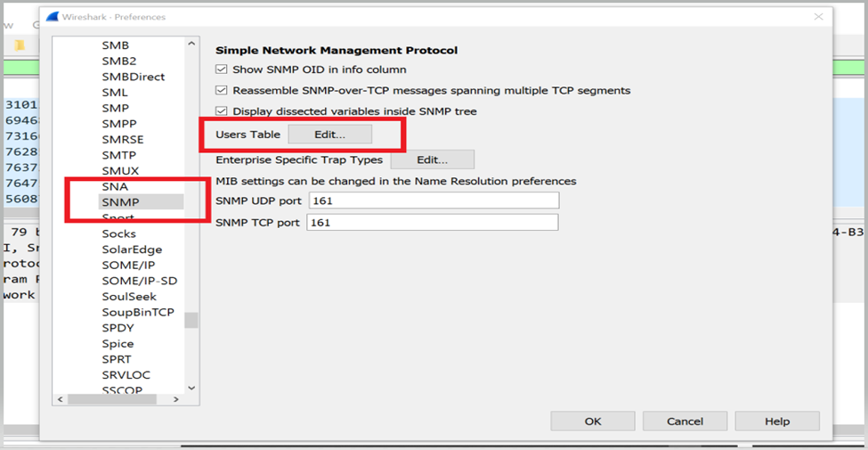Screen dimensions: 868x450
Task: Select Spice protocol entry
Action: [118, 344]
